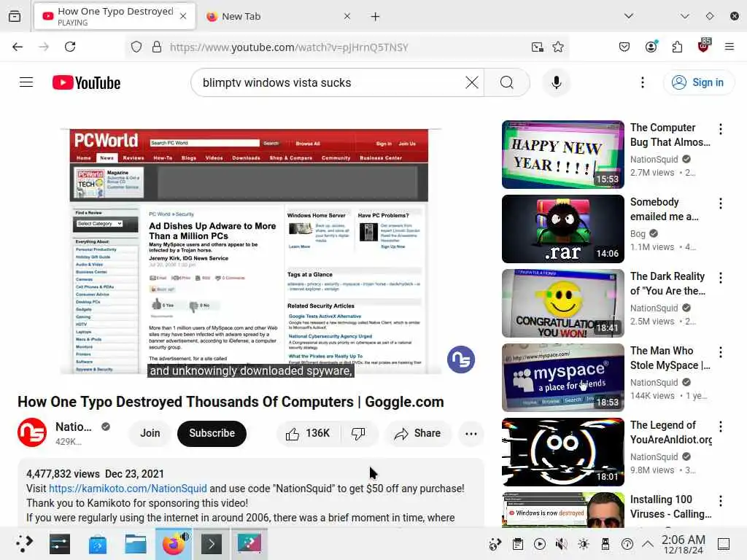This screenshot has width=747, height=560.
Task: Open a new browser tab
Action: (x=376, y=16)
